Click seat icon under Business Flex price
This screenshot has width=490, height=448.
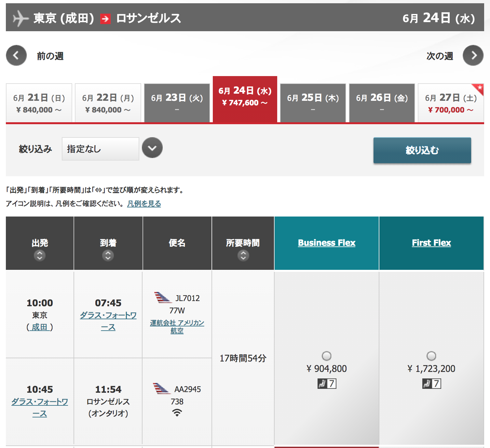(x=327, y=384)
